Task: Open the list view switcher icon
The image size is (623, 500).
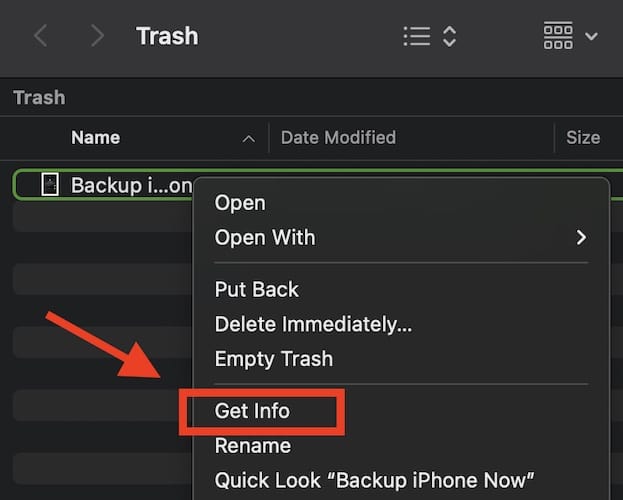Action: (415, 37)
